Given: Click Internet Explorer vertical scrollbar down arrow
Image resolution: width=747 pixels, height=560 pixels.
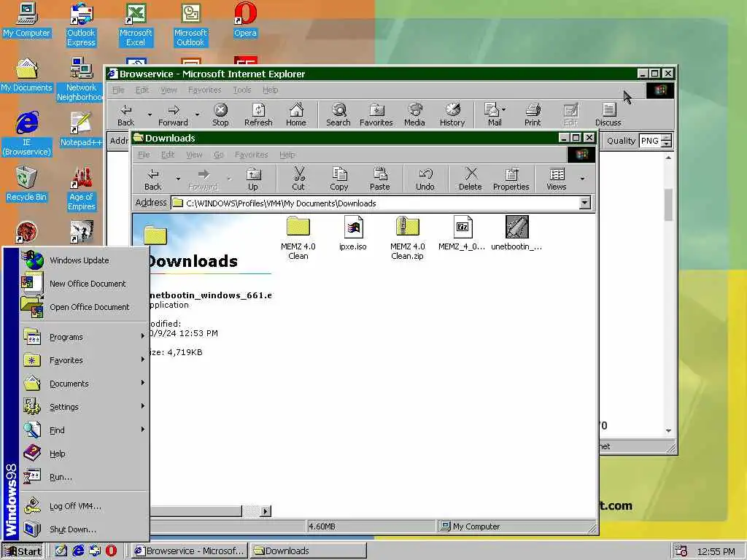Looking at the screenshot, I should [x=668, y=430].
